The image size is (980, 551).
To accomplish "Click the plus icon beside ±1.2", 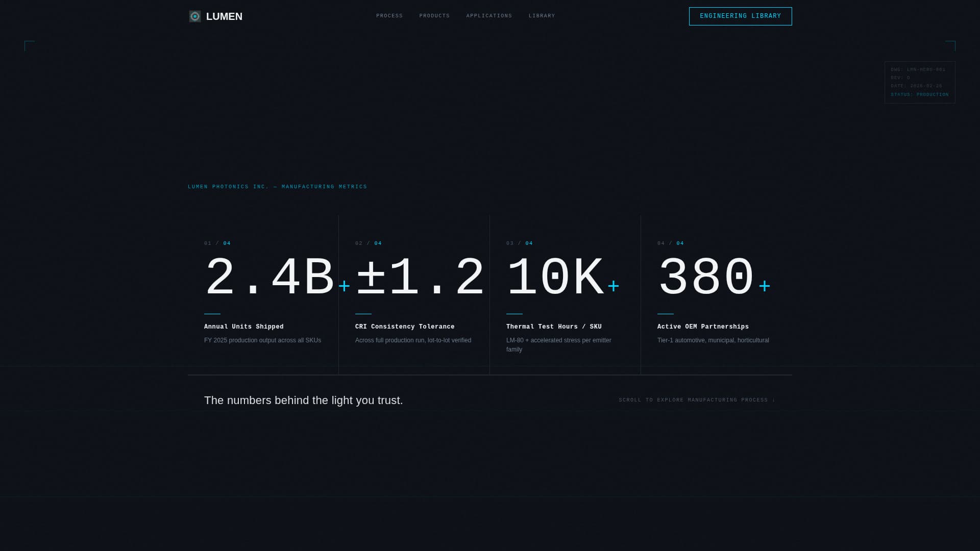I will 492,286.
